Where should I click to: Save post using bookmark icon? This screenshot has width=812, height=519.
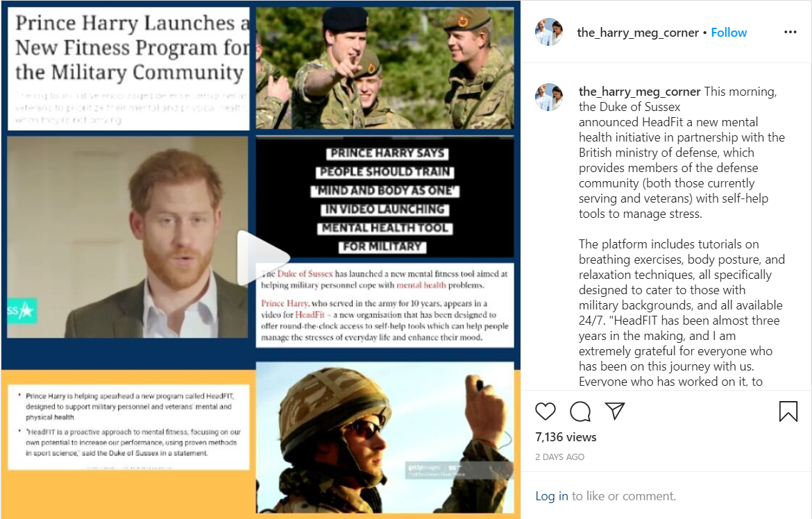[788, 411]
